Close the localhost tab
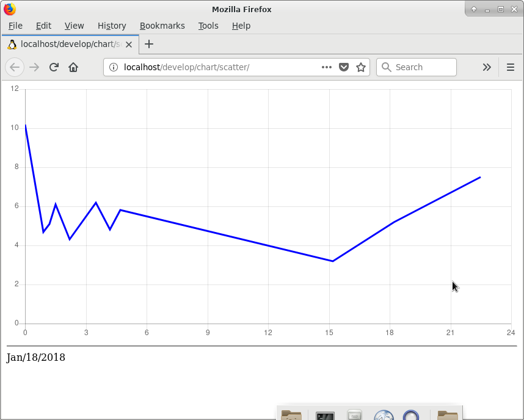Image resolution: width=524 pixels, height=420 pixels. (129, 44)
